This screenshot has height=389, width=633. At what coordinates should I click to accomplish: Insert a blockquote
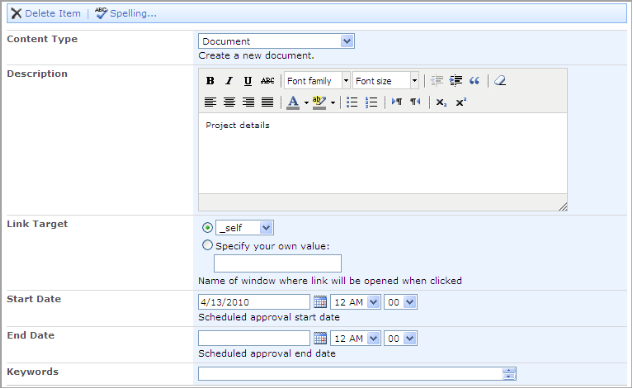[474, 81]
